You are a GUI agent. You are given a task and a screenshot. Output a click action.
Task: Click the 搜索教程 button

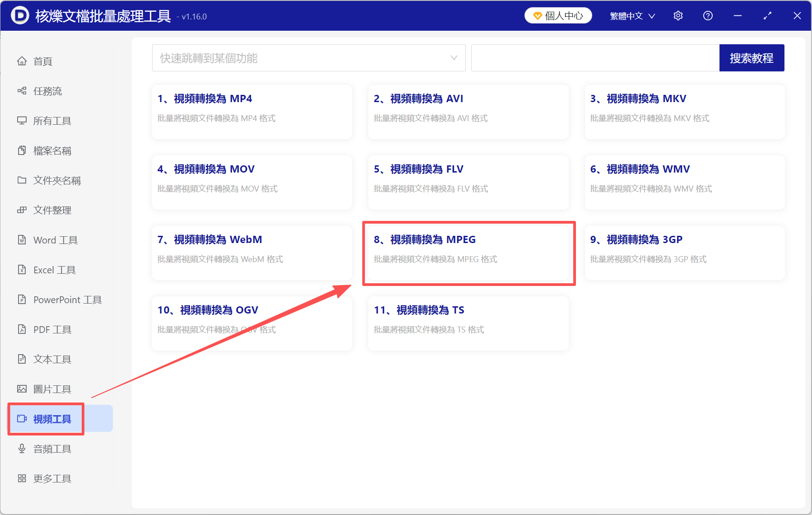coord(752,58)
